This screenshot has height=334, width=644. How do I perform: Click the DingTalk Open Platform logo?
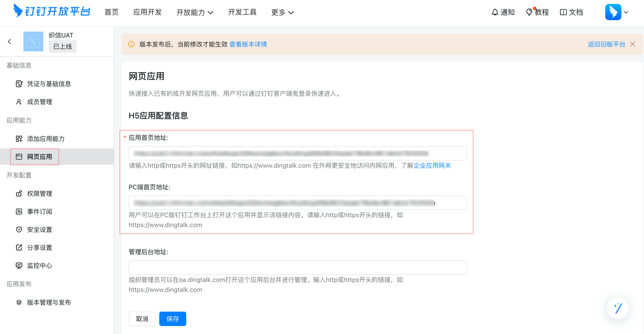point(51,11)
